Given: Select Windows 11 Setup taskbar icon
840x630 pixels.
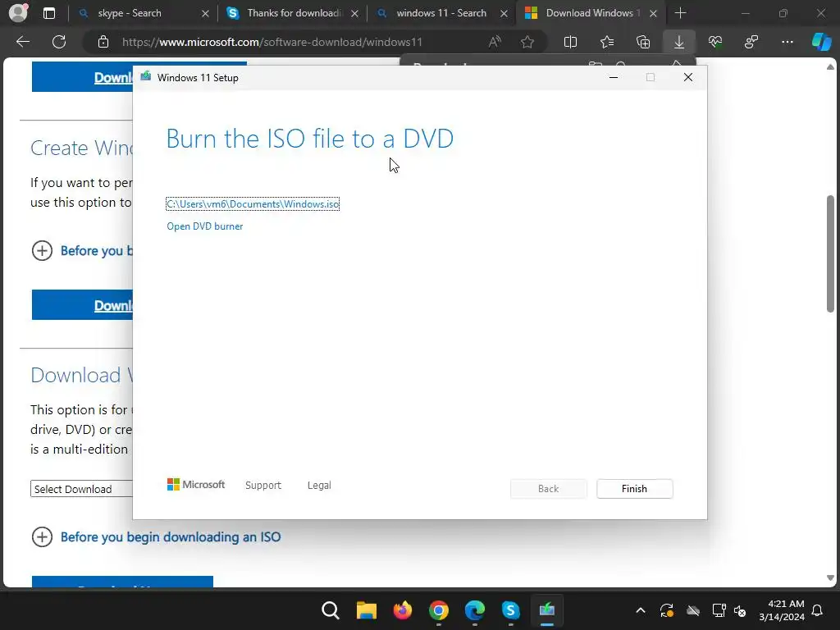Looking at the screenshot, I should (547, 610).
